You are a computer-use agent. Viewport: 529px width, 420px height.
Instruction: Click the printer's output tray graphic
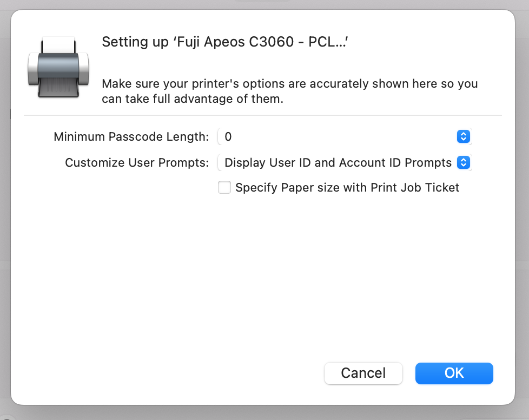tap(58, 87)
